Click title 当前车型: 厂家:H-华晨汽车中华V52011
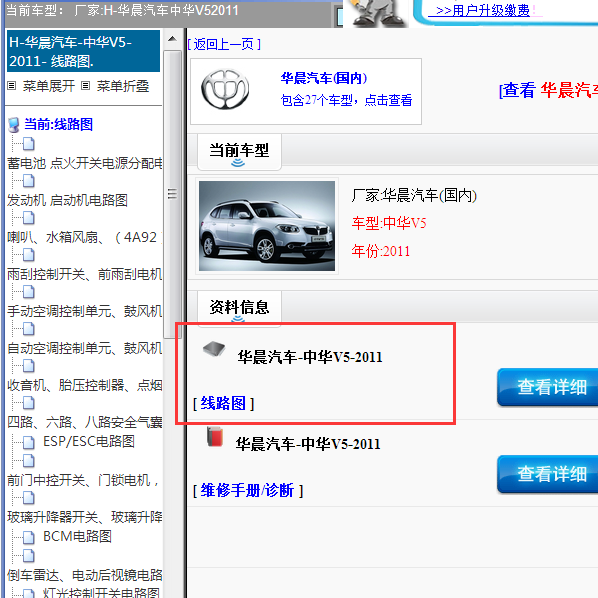Screen dimensions: 598x598 click(x=122, y=10)
